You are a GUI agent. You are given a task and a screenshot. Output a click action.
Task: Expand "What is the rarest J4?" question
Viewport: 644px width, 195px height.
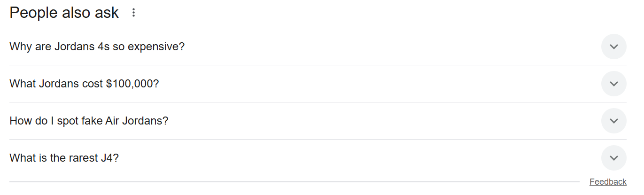[64, 158]
